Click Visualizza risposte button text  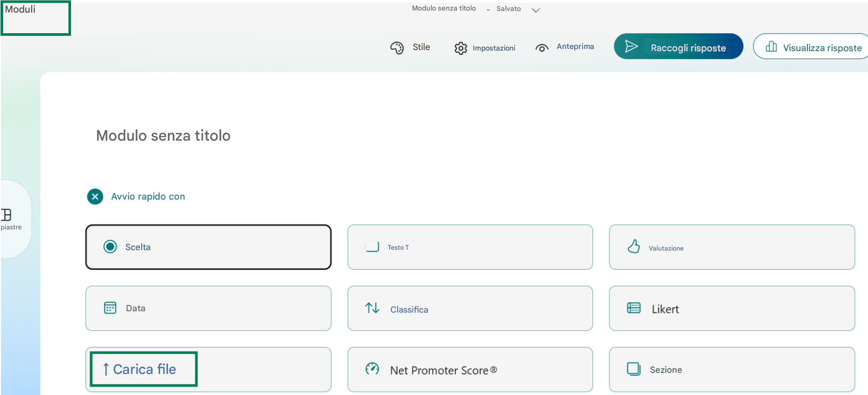(x=822, y=48)
